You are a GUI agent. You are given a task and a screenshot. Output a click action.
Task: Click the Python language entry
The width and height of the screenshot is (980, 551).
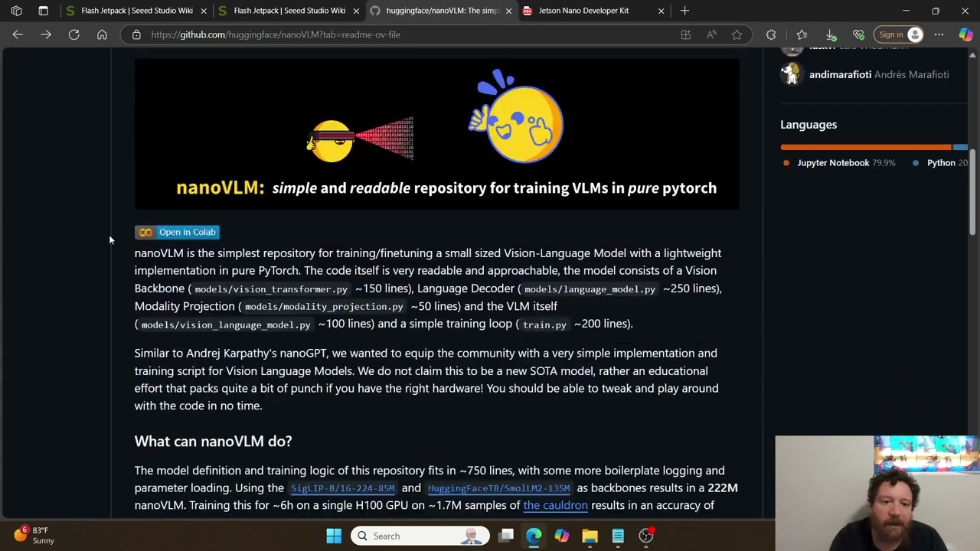[x=941, y=163]
